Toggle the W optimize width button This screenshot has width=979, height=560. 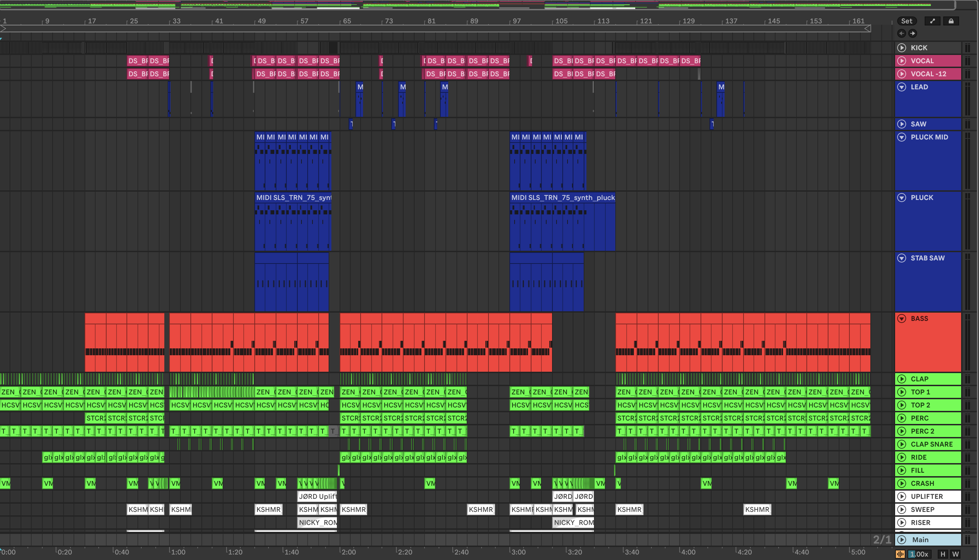[956, 554]
